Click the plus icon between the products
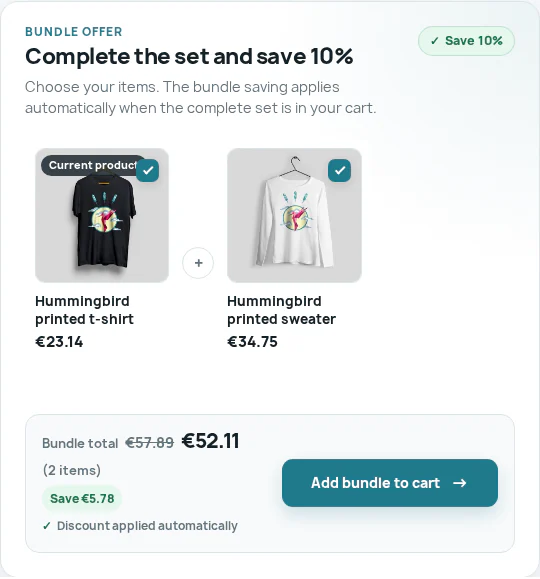The width and height of the screenshot is (540, 579). (x=198, y=263)
